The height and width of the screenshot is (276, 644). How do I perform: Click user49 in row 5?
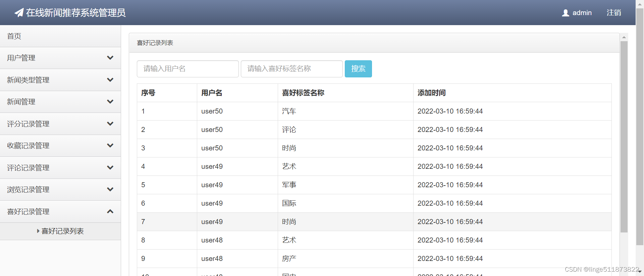212,185
